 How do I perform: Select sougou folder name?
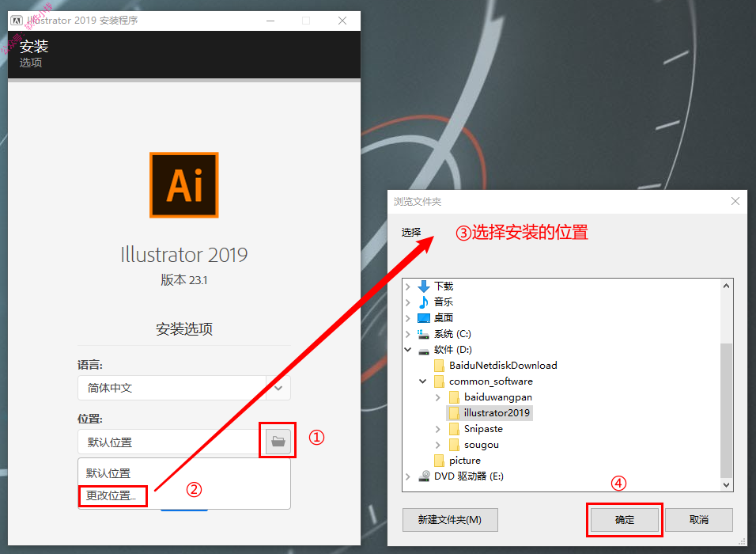(x=481, y=445)
